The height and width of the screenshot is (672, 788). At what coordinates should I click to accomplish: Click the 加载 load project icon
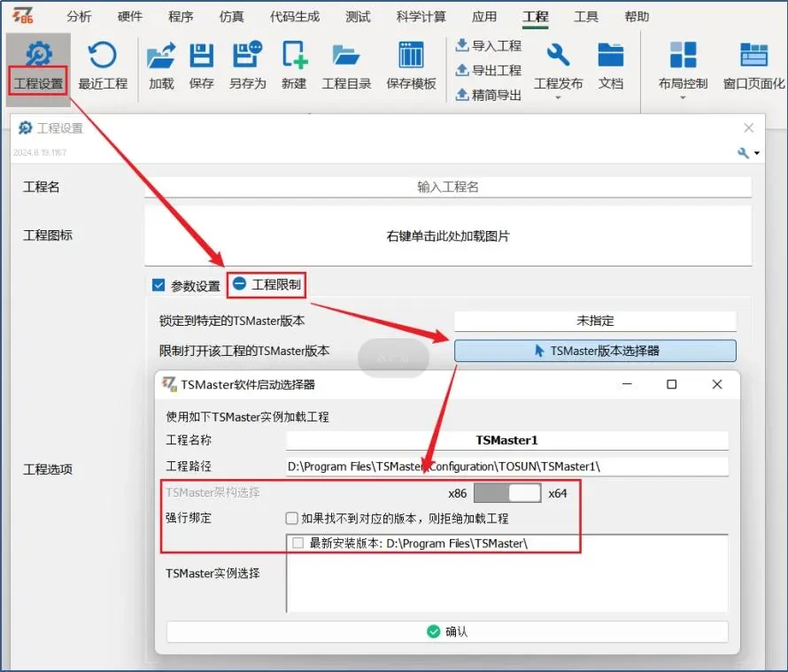click(x=161, y=56)
